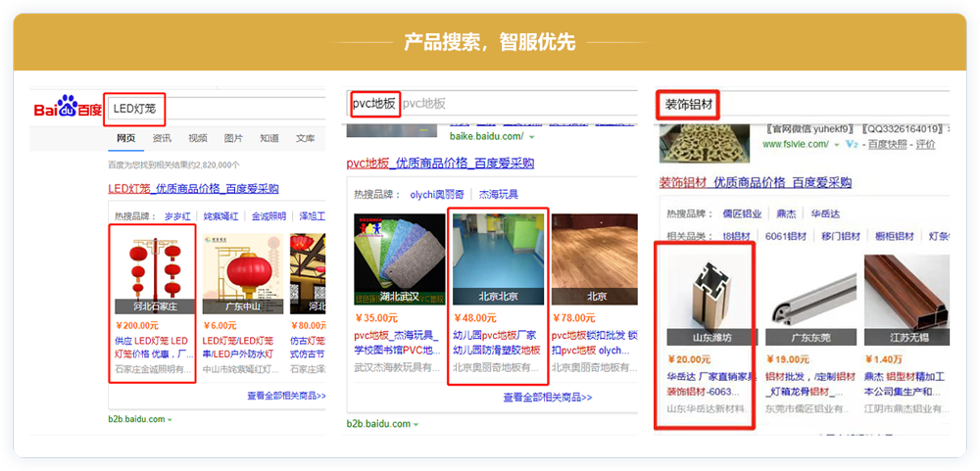Open round lantern thumbnail 广东中山

pos(243,273)
